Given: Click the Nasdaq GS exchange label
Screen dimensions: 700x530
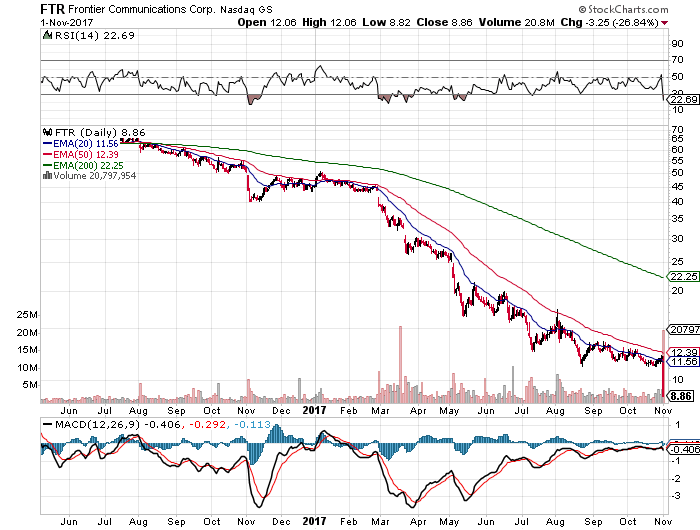Looking at the screenshot, I should coord(246,9).
